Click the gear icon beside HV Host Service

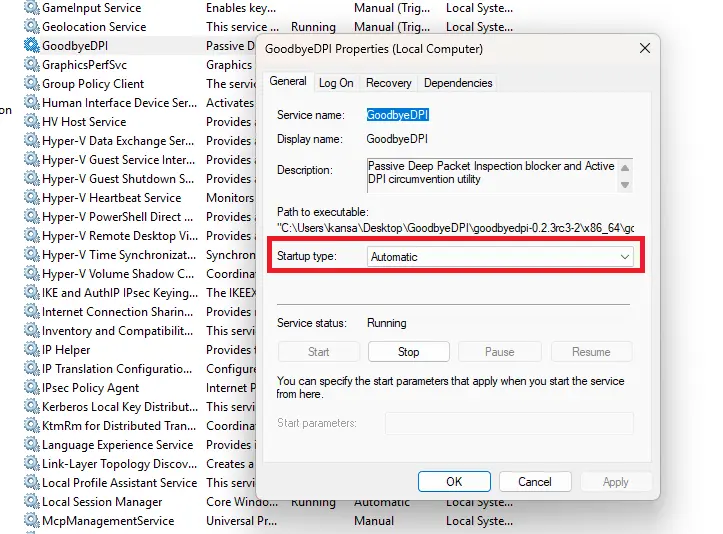coord(31,121)
